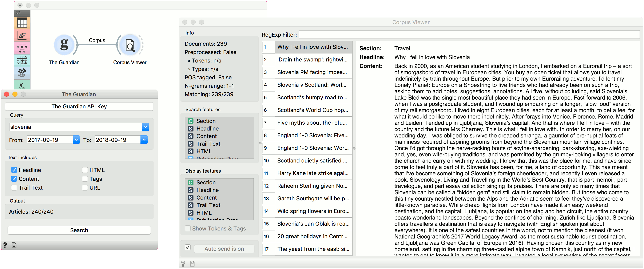Image resolution: width=644 pixels, height=269 pixels.
Task: Open help in The Guardian window
Action: [5, 245]
